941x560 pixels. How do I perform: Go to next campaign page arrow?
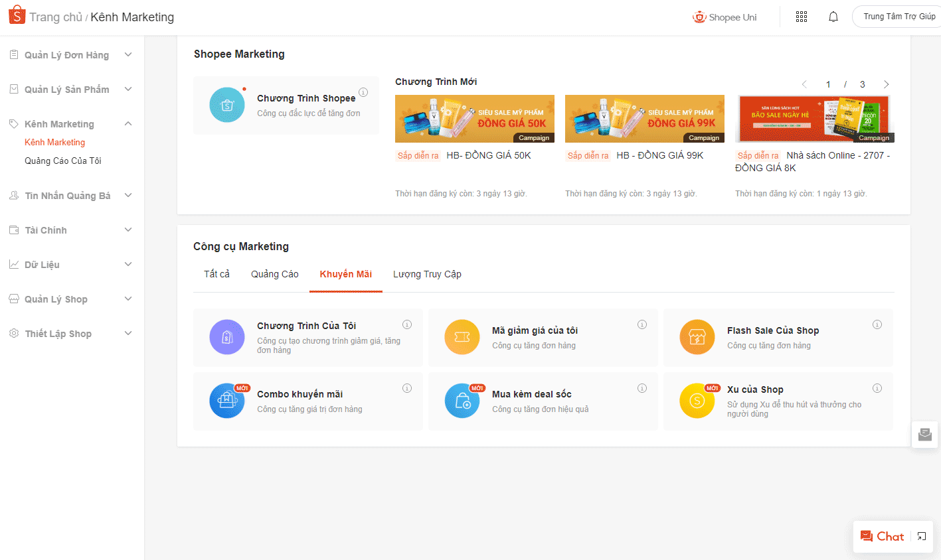[x=887, y=84]
